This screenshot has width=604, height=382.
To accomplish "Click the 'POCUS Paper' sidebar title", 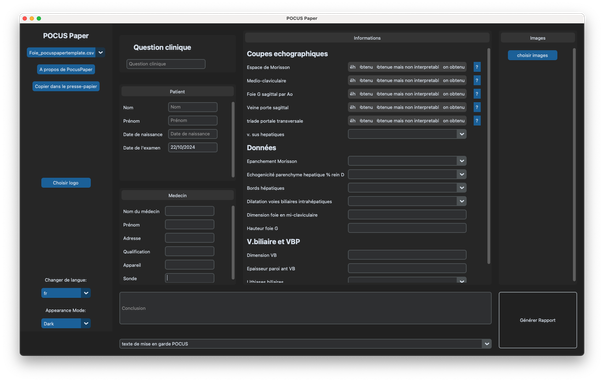I will 66,36.
